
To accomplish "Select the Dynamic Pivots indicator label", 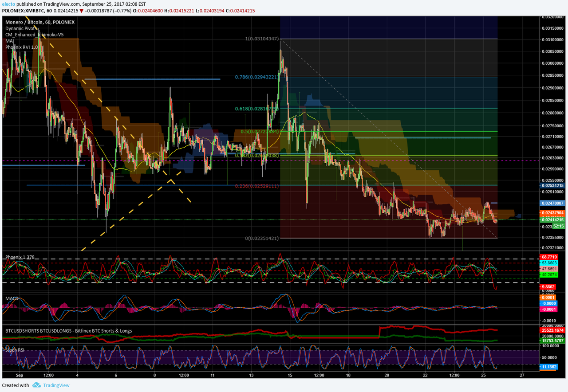I will pos(21,28).
